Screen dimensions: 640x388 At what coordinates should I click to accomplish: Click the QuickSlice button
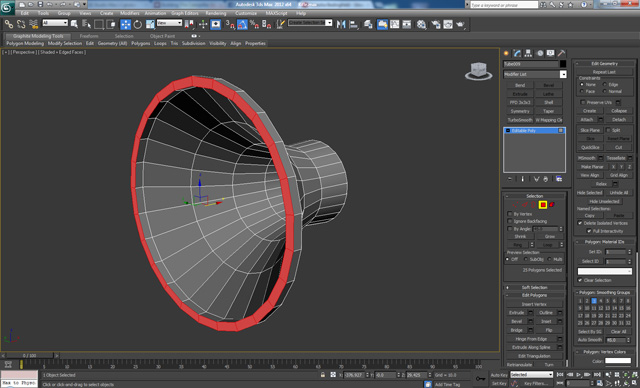(590, 147)
